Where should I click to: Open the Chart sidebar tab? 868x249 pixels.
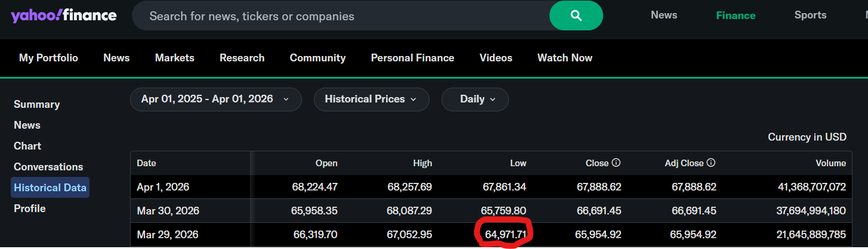point(27,146)
